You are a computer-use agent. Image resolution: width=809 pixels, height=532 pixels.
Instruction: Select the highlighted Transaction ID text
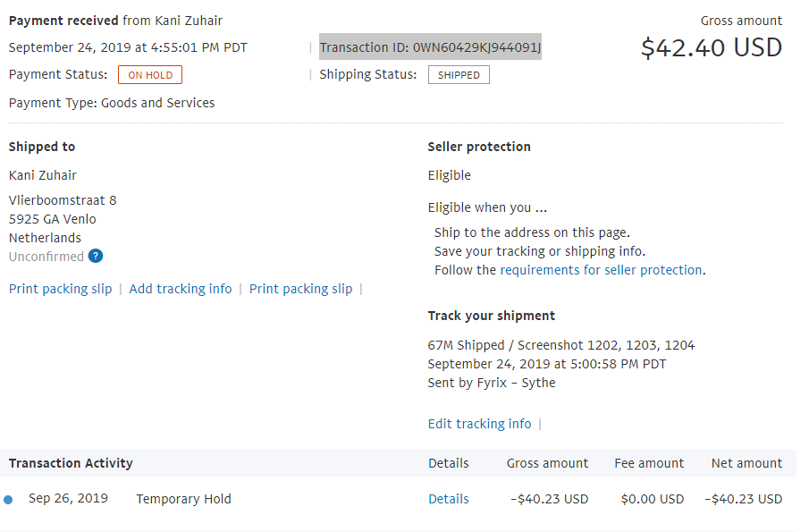[x=430, y=47]
